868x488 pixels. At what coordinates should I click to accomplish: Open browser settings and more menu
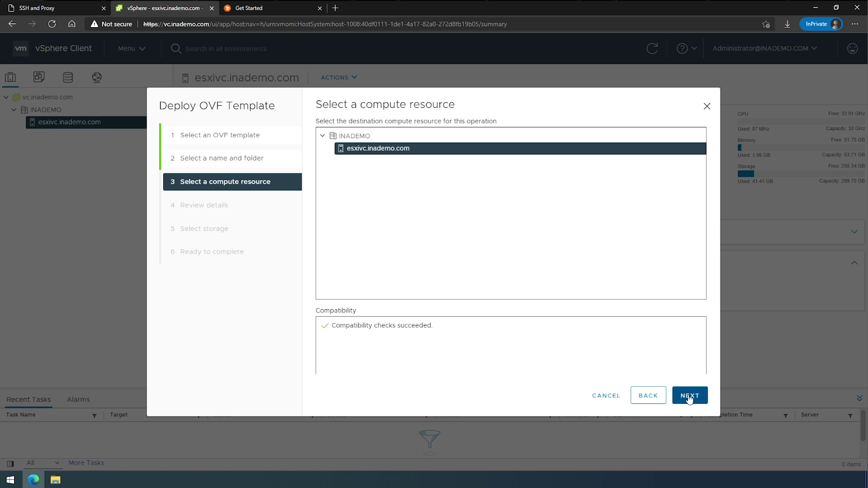[x=855, y=24]
